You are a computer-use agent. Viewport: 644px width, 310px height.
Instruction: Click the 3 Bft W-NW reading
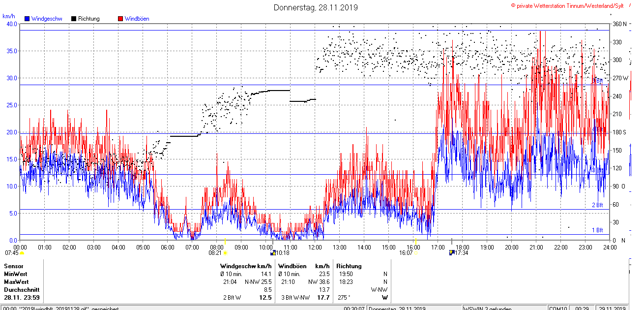(295, 298)
